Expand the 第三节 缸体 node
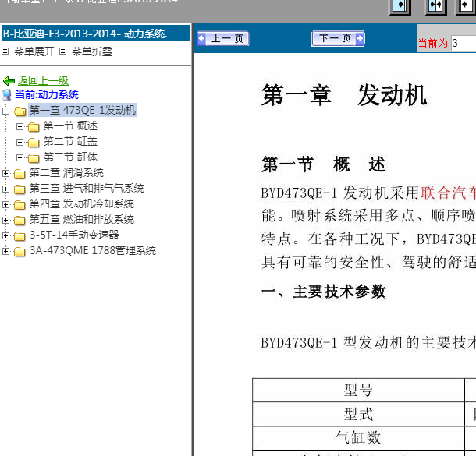Screen dimensions: 476x456 click(20, 157)
